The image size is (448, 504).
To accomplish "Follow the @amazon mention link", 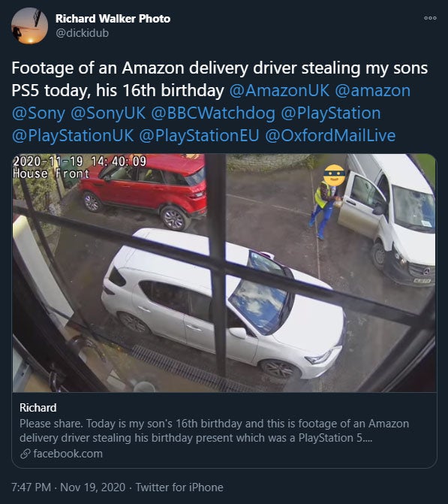I will (372, 91).
